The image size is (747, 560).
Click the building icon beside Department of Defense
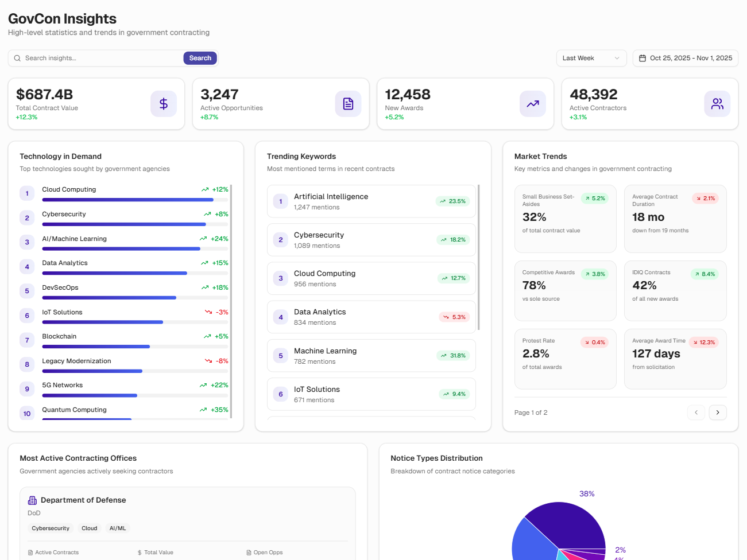tap(33, 500)
